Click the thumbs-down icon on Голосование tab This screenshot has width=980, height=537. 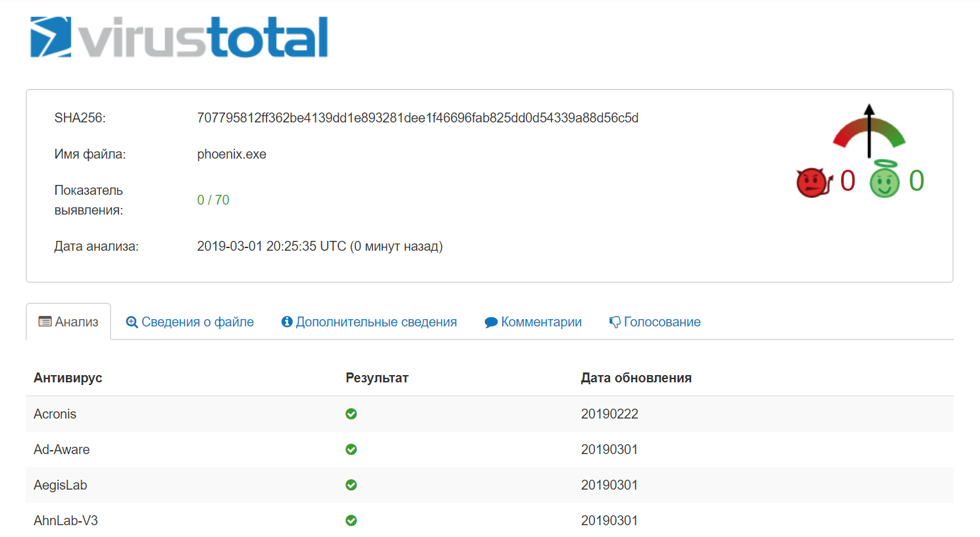(x=615, y=322)
